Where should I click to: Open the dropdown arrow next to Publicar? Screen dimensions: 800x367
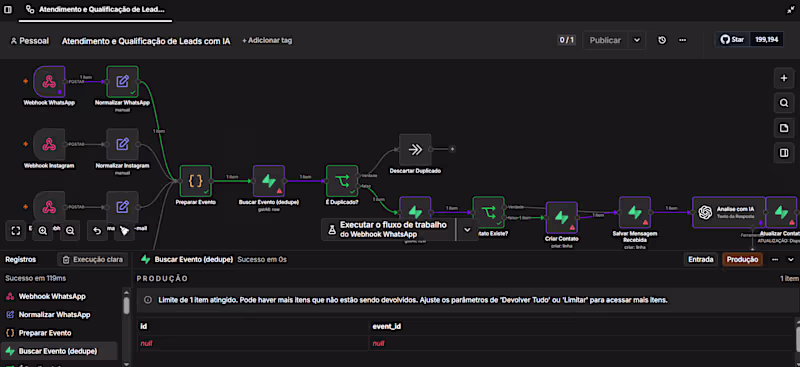[637, 40]
